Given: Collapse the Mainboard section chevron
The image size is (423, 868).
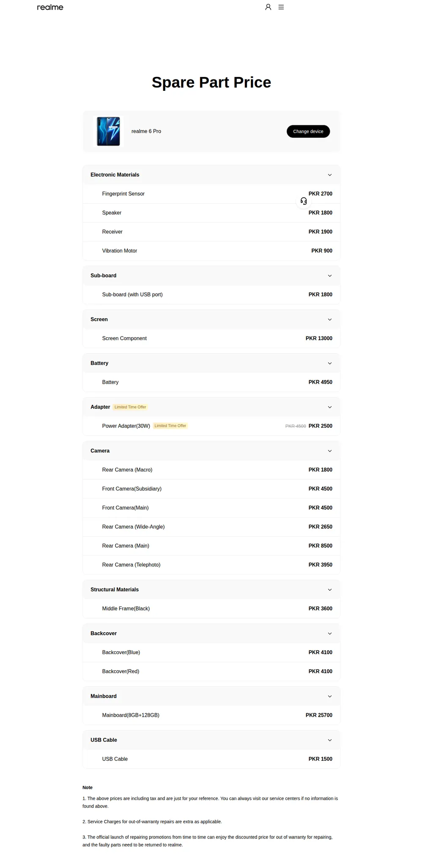Looking at the screenshot, I should coord(330,696).
